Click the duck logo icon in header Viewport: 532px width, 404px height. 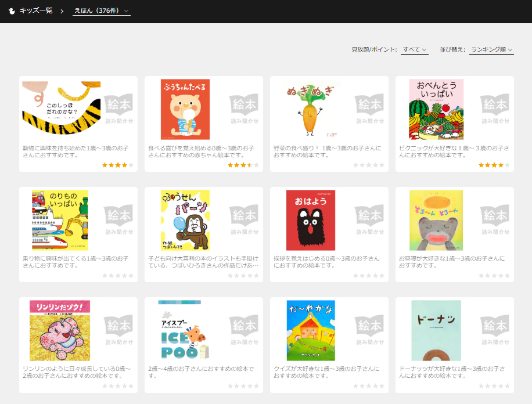point(12,11)
